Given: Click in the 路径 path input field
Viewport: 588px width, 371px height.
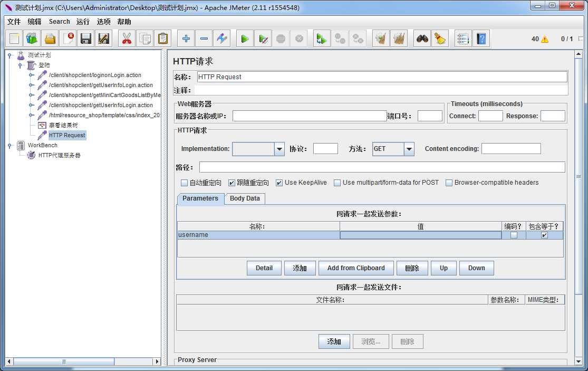Looking at the screenshot, I should pos(382,167).
